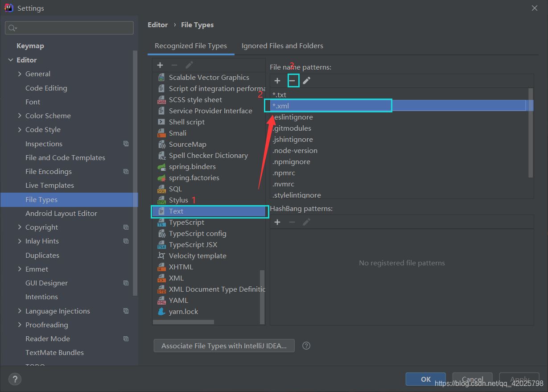Open Keymap settings
Viewport: 548px width, 392px height.
(30, 46)
